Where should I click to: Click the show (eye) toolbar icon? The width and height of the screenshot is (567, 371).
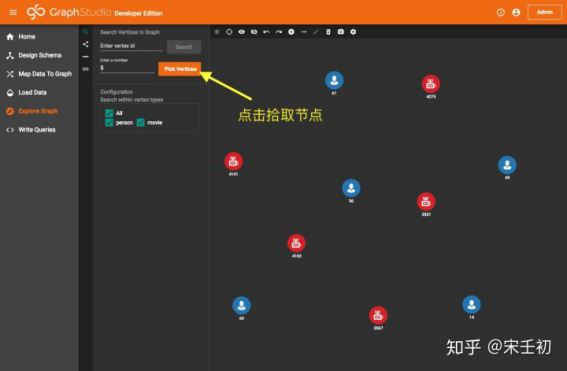pyautogui.click(x=242, y=32)
